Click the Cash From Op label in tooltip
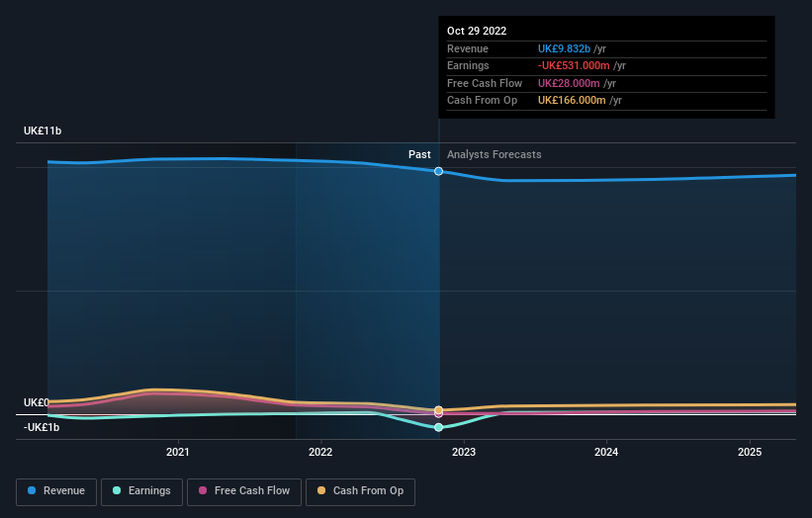Viewport: 812px width, 518px height. pos(482,101)
